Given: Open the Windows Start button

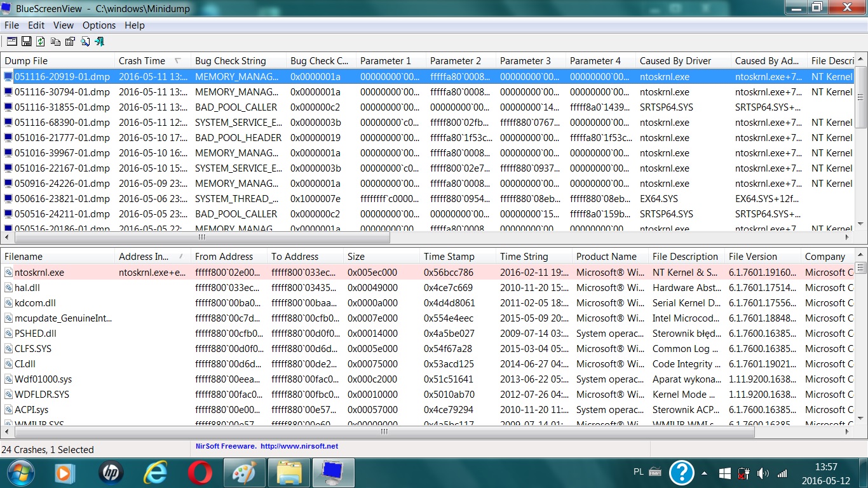Looking at the screenshot, I should click(20, 473).
